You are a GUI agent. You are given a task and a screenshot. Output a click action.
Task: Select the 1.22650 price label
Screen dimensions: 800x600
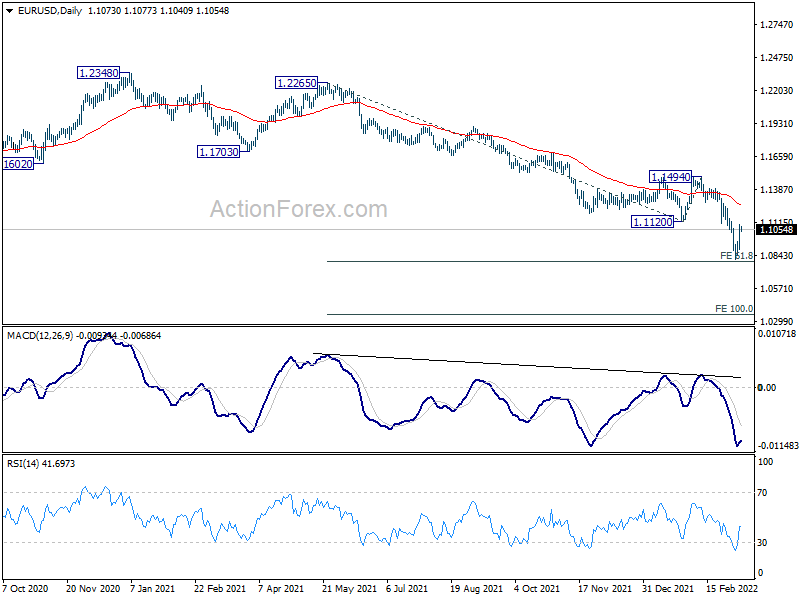(x=296, y=83)
